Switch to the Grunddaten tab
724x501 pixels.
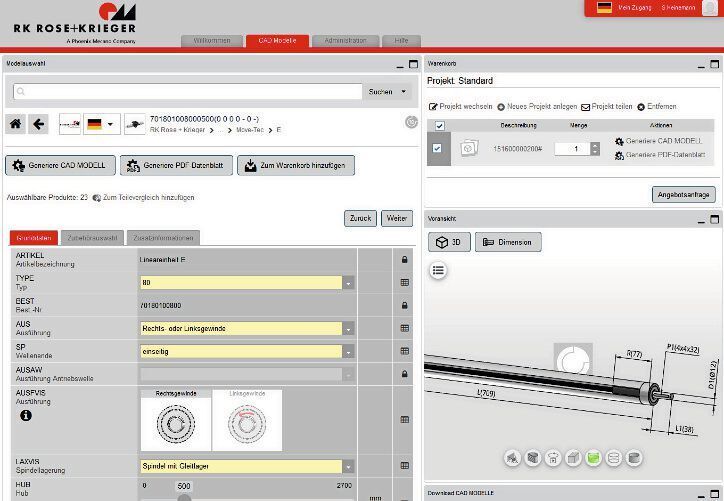coord(34,238)
